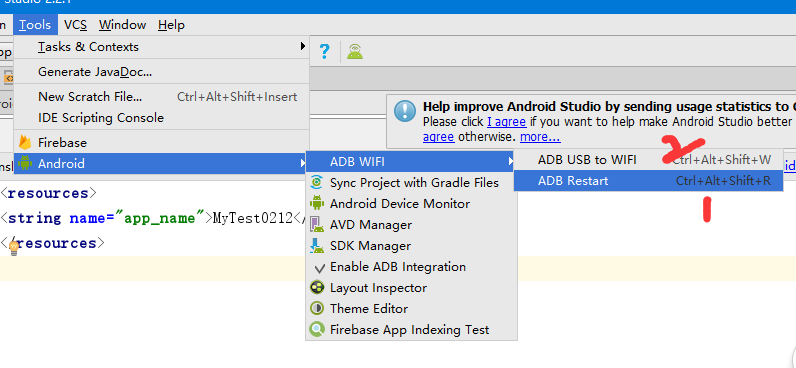The image size is (796, 368).
Task: Click the blue question mark help icon
Action: click(324, 51)
